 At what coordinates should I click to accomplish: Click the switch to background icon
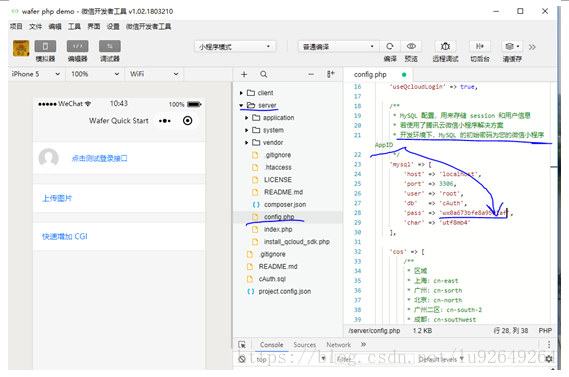[x=480, y=46]
